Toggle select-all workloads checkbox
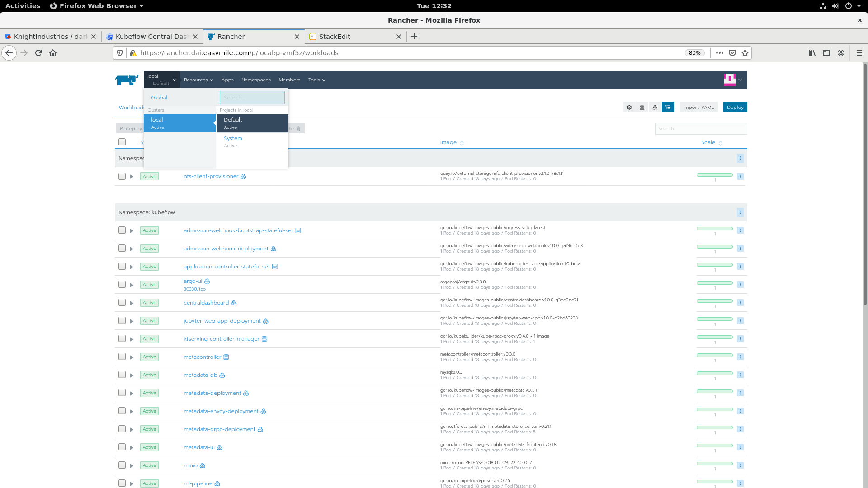 pos(122,142)
